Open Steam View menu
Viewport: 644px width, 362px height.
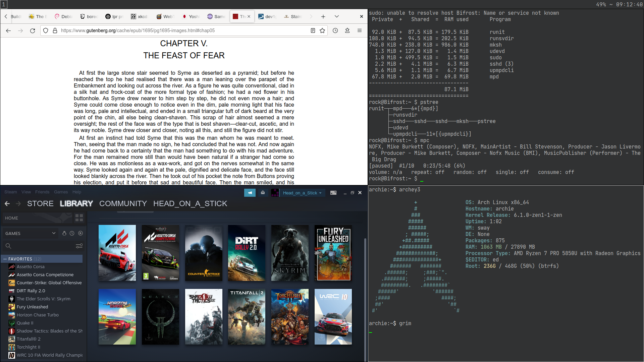point(26,192)
